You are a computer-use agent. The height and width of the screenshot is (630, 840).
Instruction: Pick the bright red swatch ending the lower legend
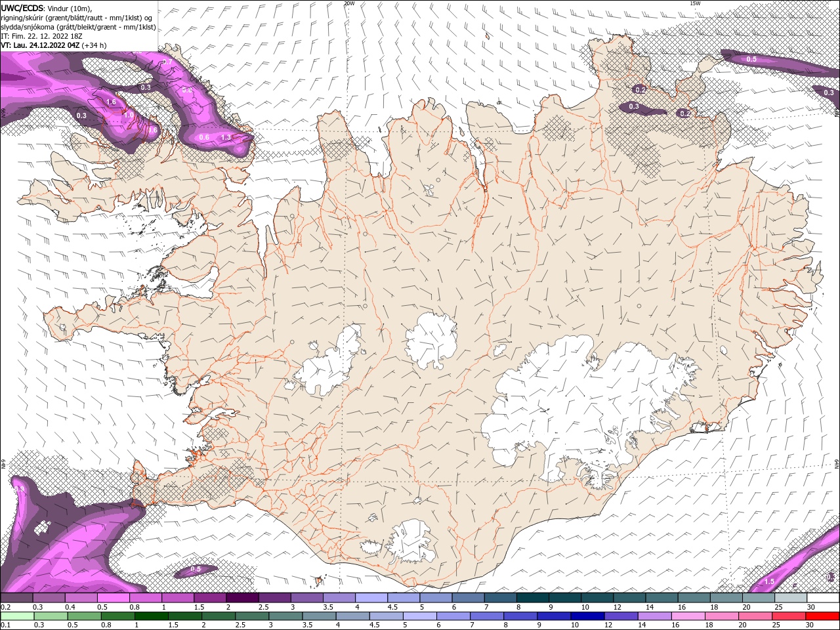pyautogui.click(x=822, y=616)
